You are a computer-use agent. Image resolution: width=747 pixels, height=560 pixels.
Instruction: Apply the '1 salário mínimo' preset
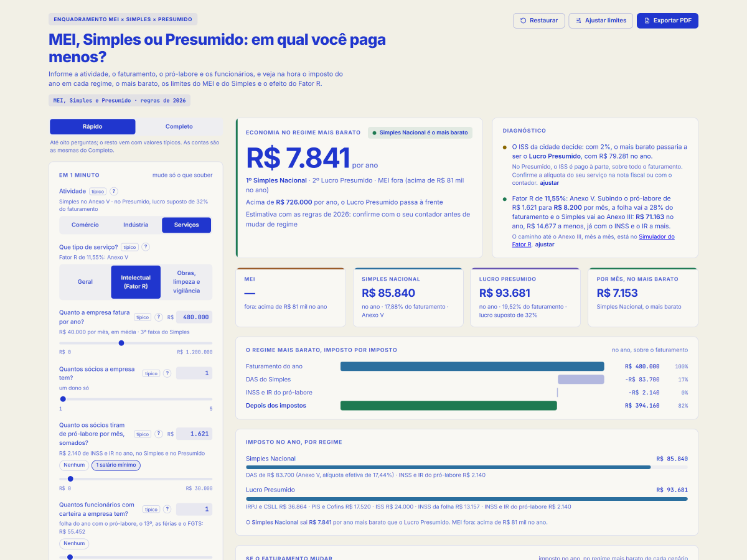(x=116, y=465)
